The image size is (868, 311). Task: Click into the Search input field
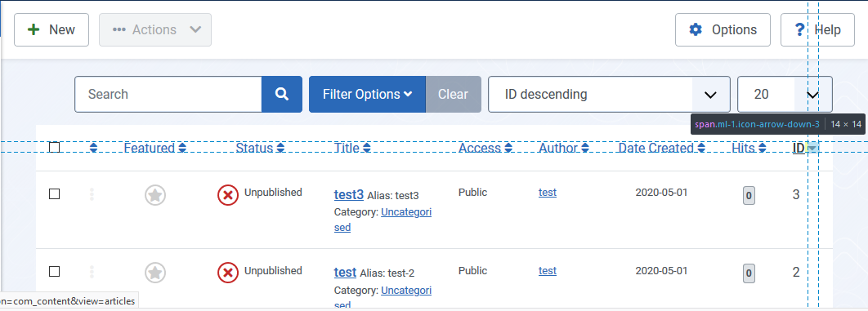168,95
